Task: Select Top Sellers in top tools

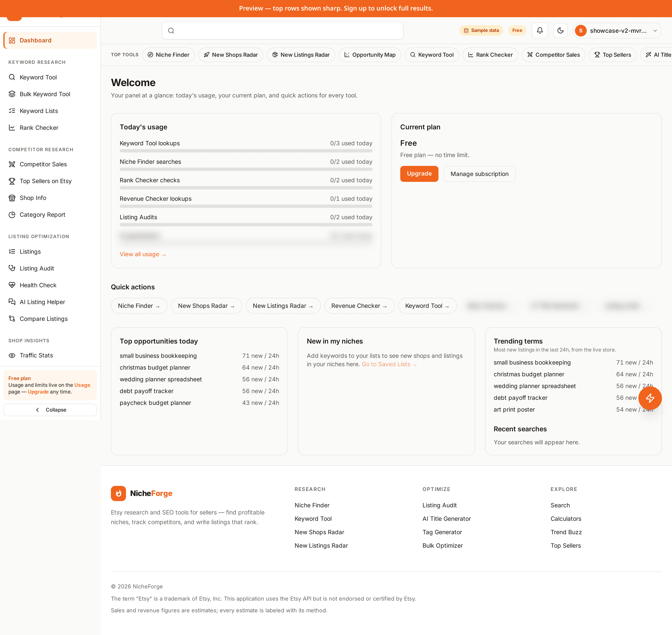Action: [612, 55]
